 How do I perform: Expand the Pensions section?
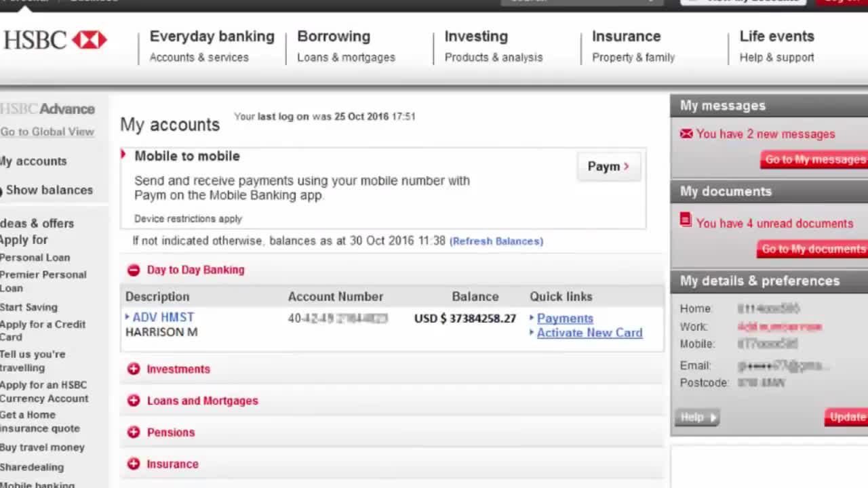pos(134,432)
